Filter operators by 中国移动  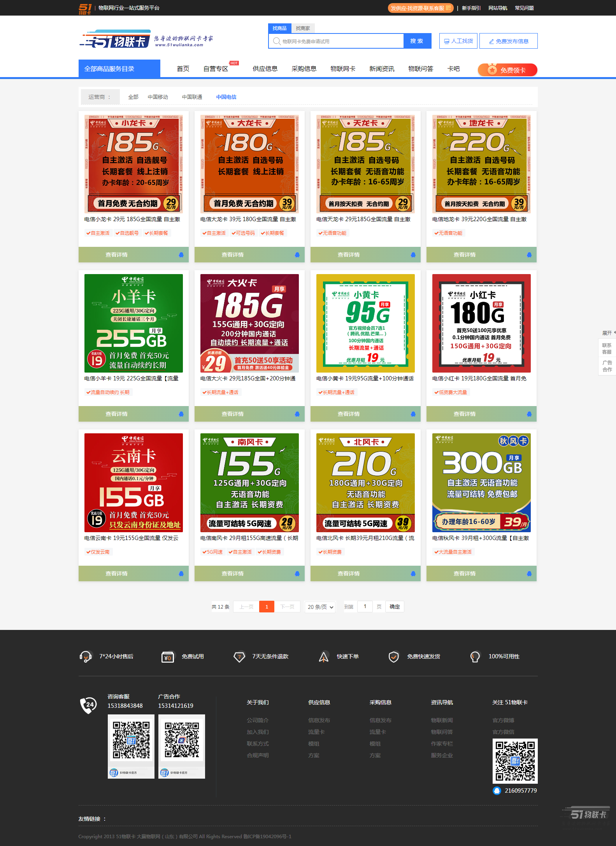point(158,97)
